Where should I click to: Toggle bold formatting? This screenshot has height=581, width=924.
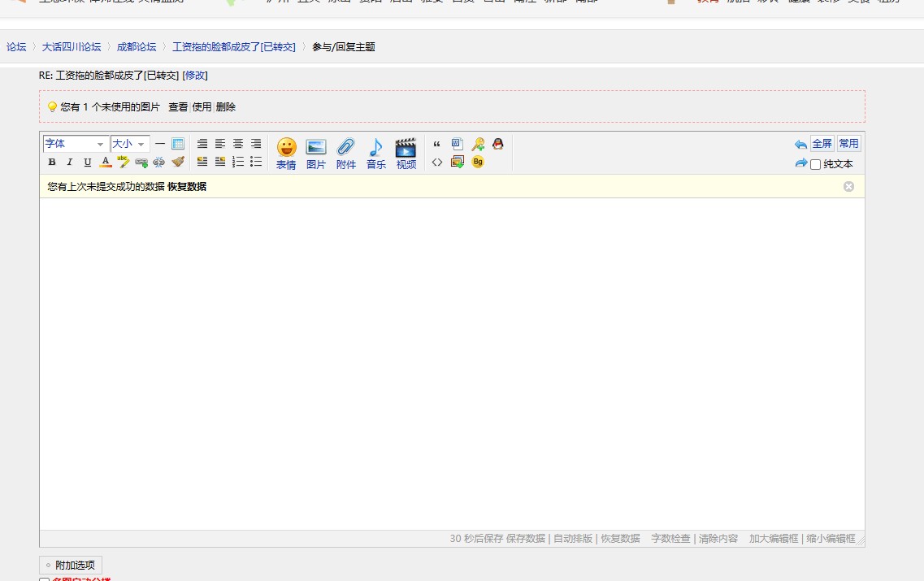pos(52,162)
